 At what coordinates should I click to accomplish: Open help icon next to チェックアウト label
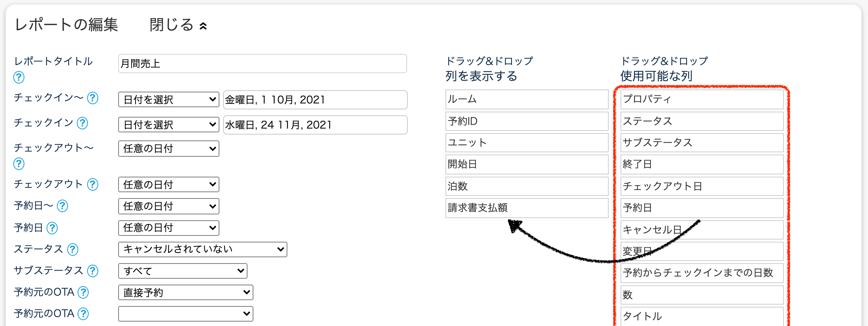(92, 184)
